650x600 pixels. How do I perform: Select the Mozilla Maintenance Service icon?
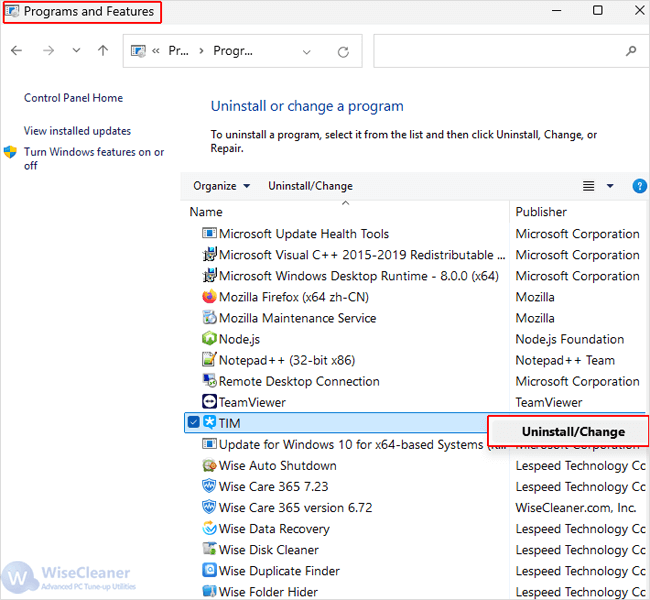(209, 318)
